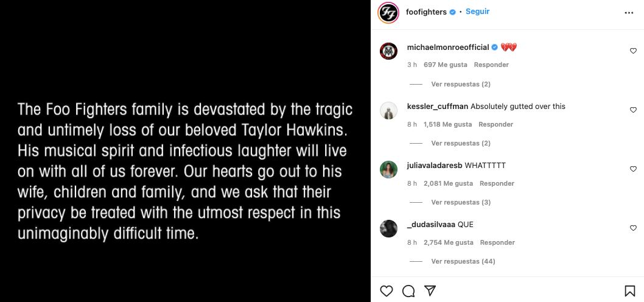Image resolution: width=644 pixels, height=302 pixels.
Task: Open michaelmonroeofficial's profile avatar
Action: 389,51
